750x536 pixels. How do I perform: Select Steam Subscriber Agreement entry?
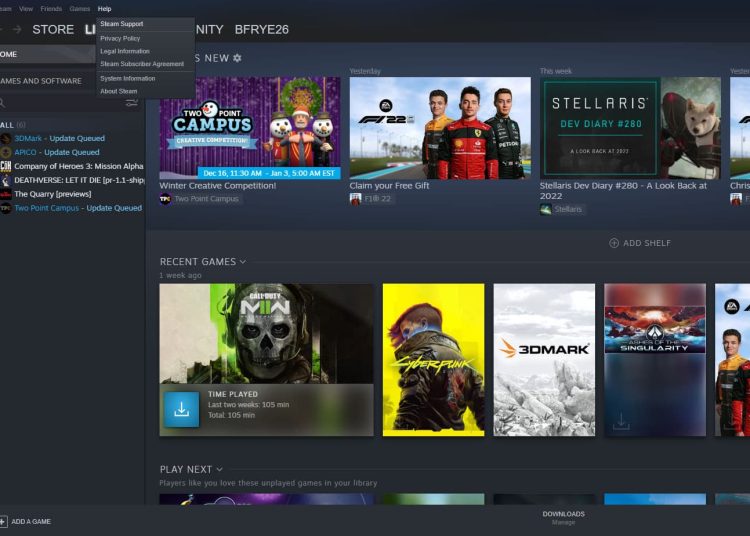tap(145, 64)
